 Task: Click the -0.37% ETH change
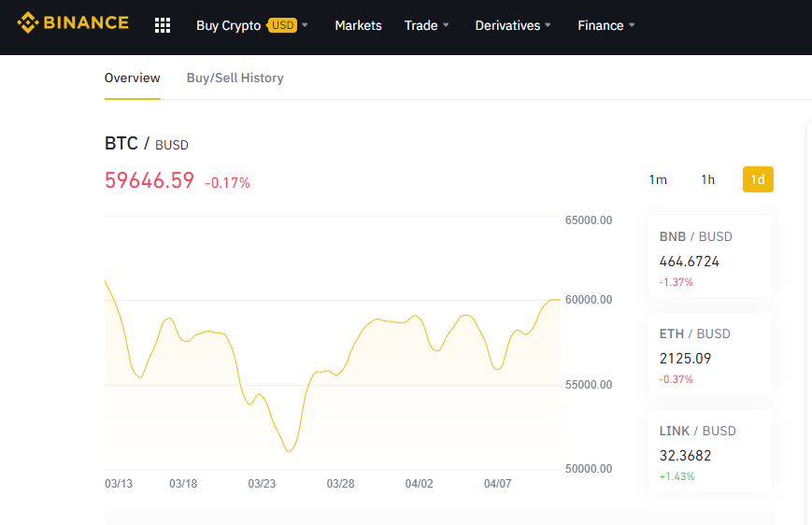pos(676,379)
